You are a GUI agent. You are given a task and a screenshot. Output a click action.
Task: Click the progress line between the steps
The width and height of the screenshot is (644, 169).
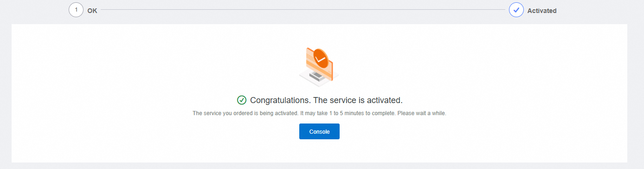pos(303,10)
